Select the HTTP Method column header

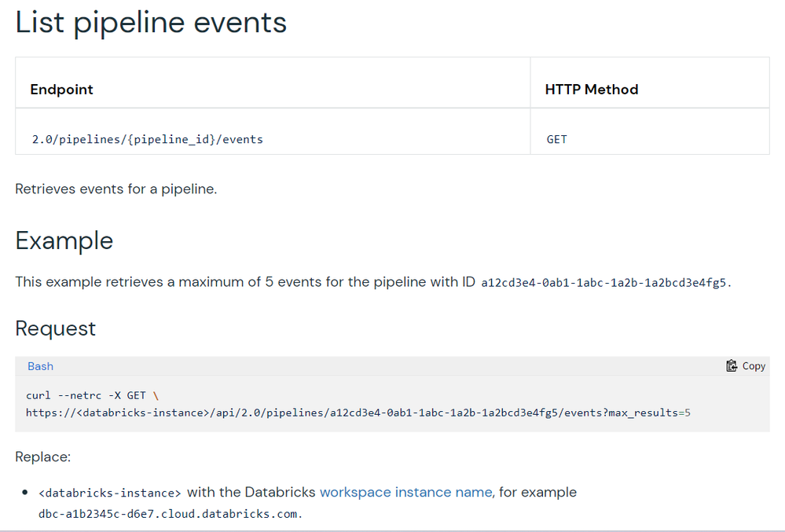pos(591,90)
